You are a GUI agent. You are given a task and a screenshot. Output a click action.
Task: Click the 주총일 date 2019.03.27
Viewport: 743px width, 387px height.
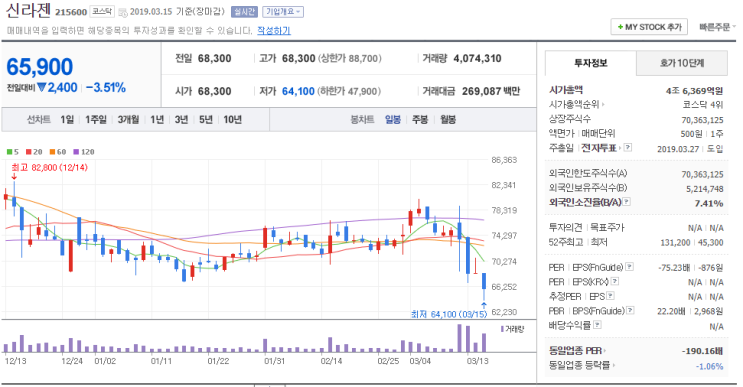coord(678,149)
